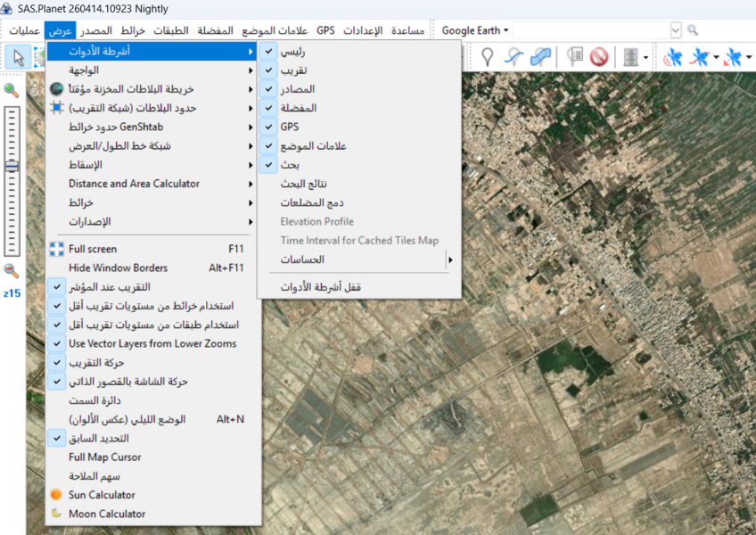This screenshot has width=756, height=535.
Task: Click inside the search text field
Action: [x=588, y=30]
